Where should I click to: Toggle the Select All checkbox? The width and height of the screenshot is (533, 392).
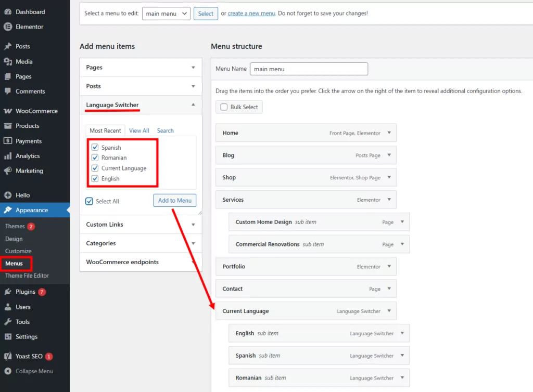[x=90, y=201]
